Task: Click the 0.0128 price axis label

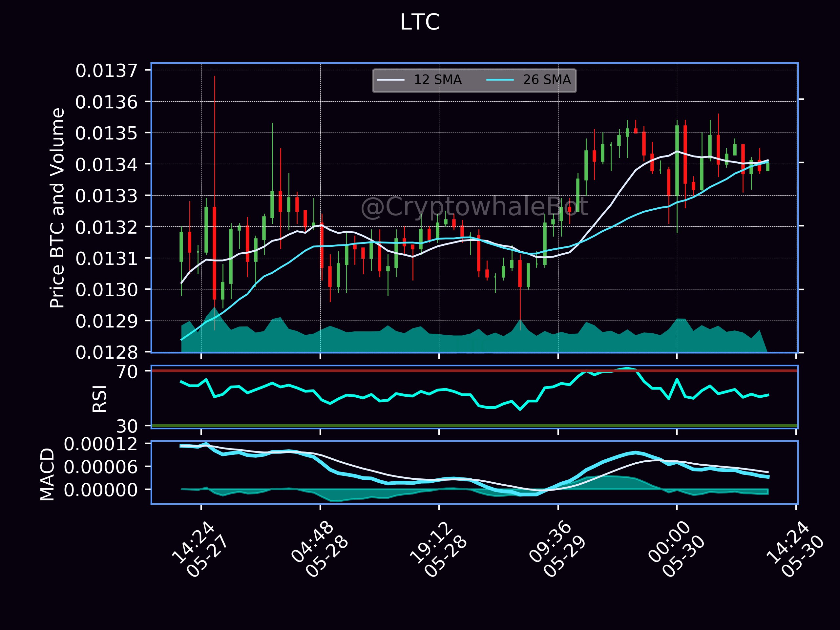Action: coord(106,353)
